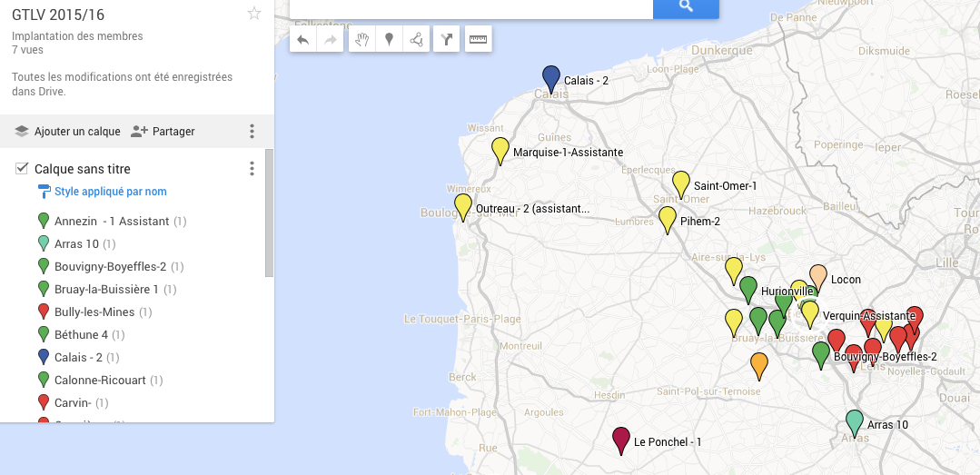
Task: Click the sidebar vertical scrollbar
Action: [269, 213]
